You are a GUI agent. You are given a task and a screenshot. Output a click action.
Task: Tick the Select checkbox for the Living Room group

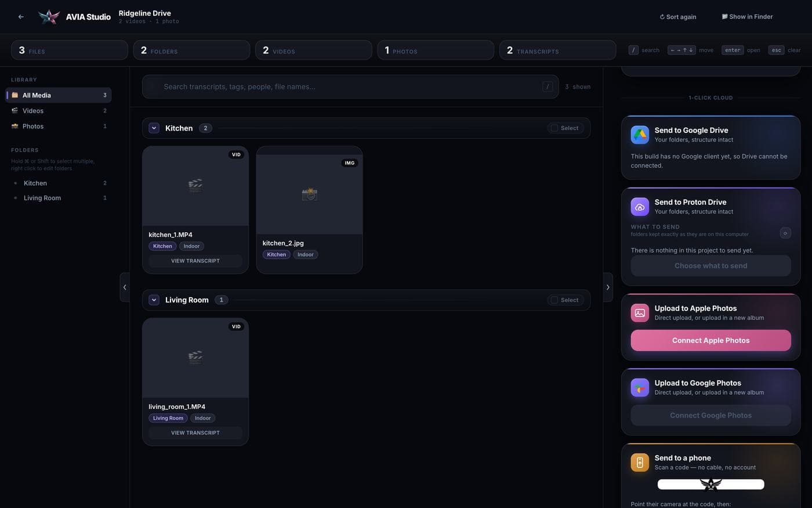(554, 300)
